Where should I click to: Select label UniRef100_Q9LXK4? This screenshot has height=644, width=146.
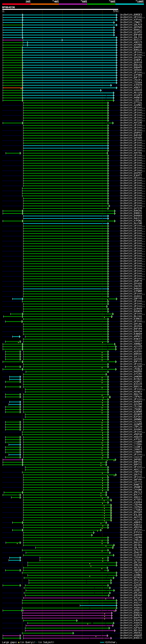[x=131, y=548]
